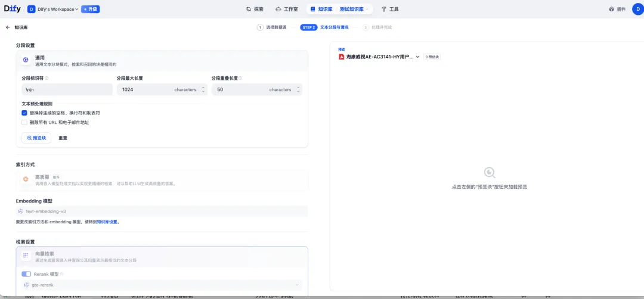
Task: Open the 工具 tools tab
Action: (390, 9)
